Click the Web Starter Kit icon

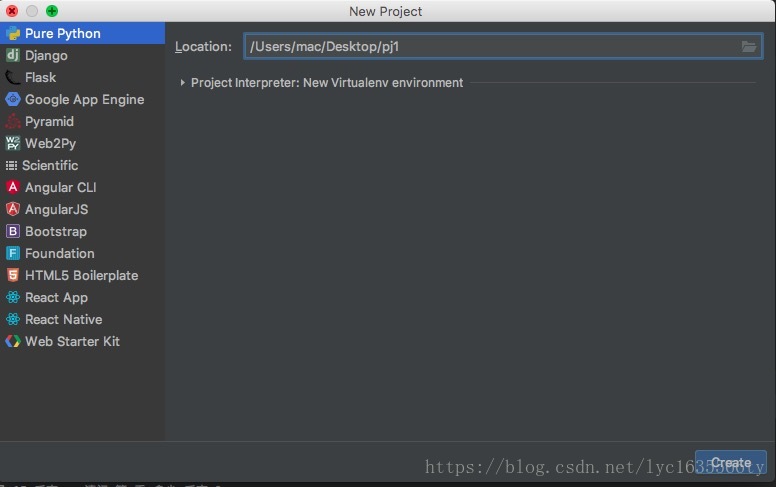(x=13, y=341)
